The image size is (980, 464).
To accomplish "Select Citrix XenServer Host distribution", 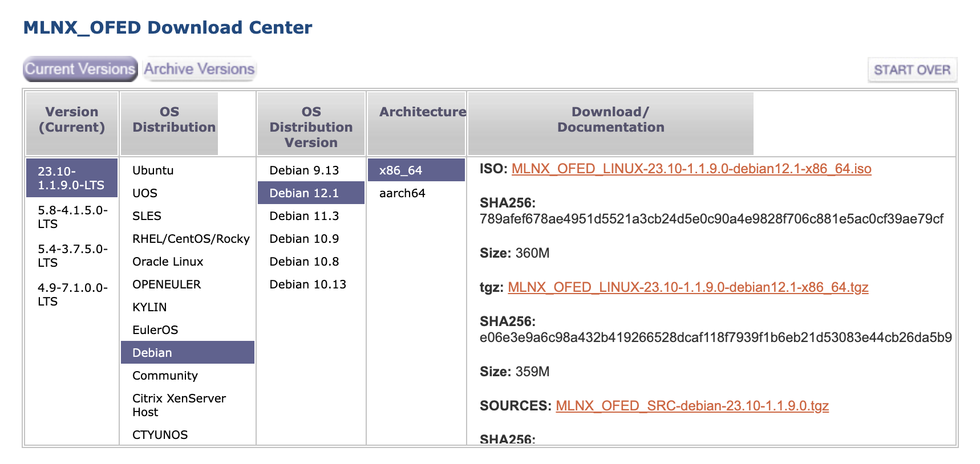I will tap(188, 405).
